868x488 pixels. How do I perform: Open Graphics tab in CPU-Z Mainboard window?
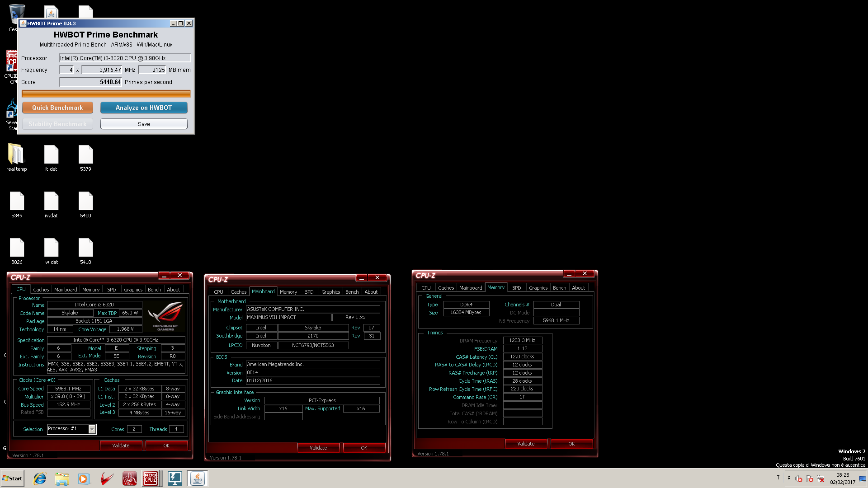331,292
